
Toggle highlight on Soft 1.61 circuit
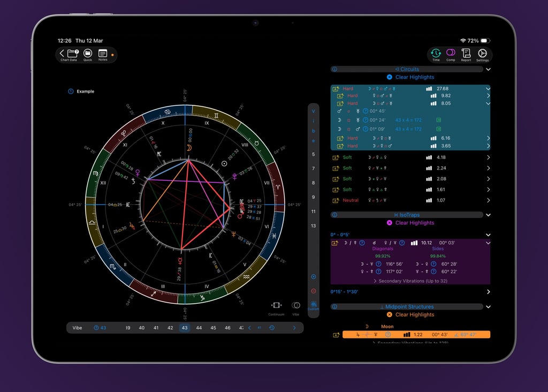tap(336, 190)
